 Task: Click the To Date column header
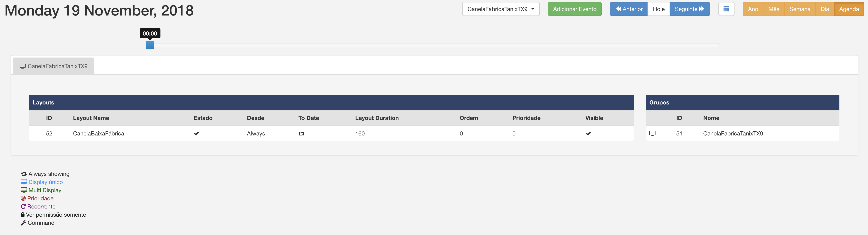click(309, 118)
